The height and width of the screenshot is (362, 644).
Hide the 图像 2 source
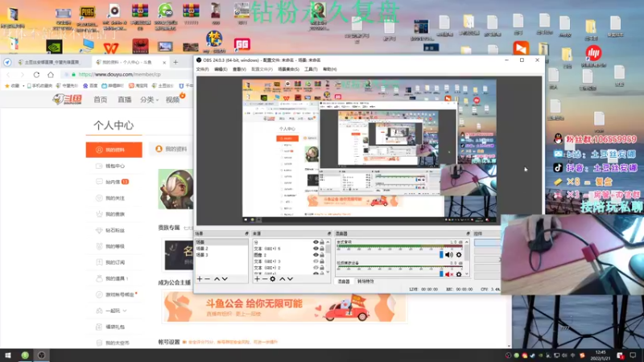pos(316,255)
